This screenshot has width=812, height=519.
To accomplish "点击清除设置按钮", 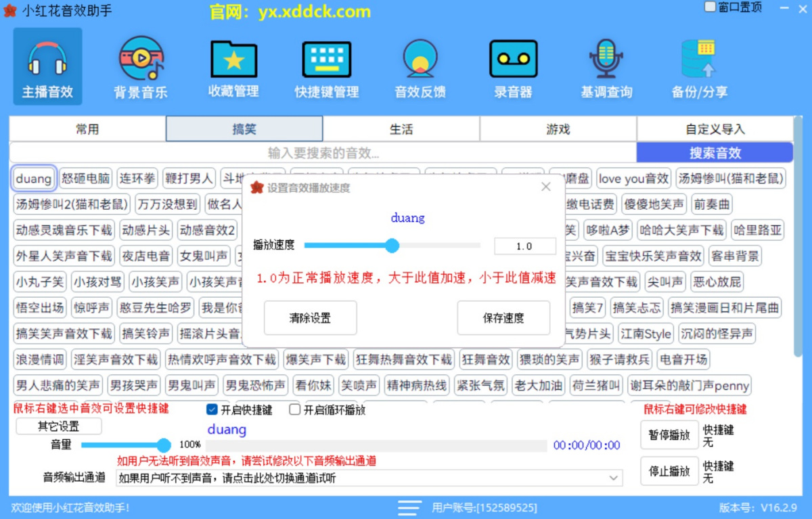I will pyautogui.click(x=311, y=318).
